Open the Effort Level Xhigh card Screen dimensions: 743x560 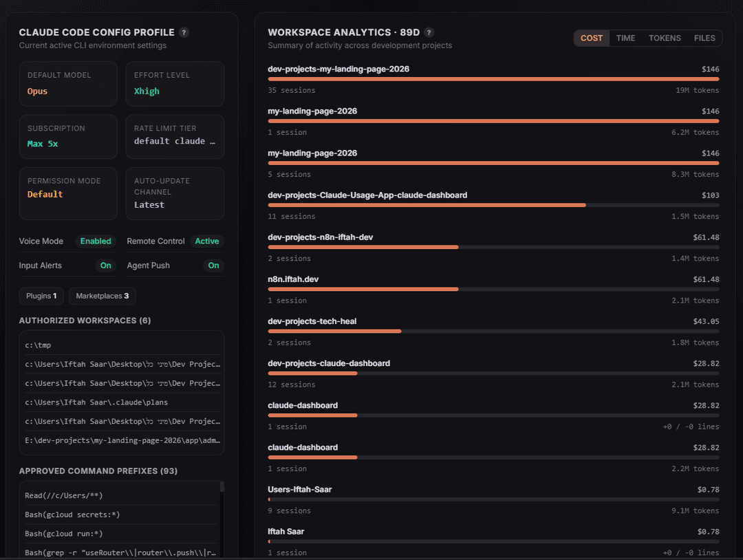click(175, 84)
